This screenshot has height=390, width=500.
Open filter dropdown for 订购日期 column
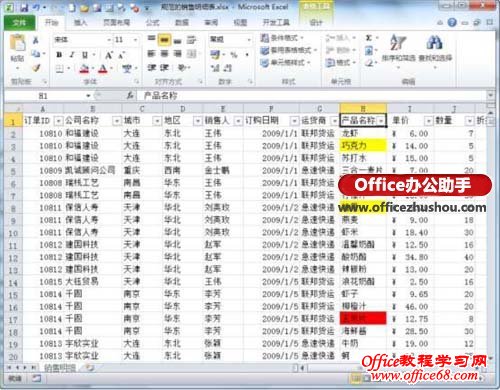(x=294, y=121)
